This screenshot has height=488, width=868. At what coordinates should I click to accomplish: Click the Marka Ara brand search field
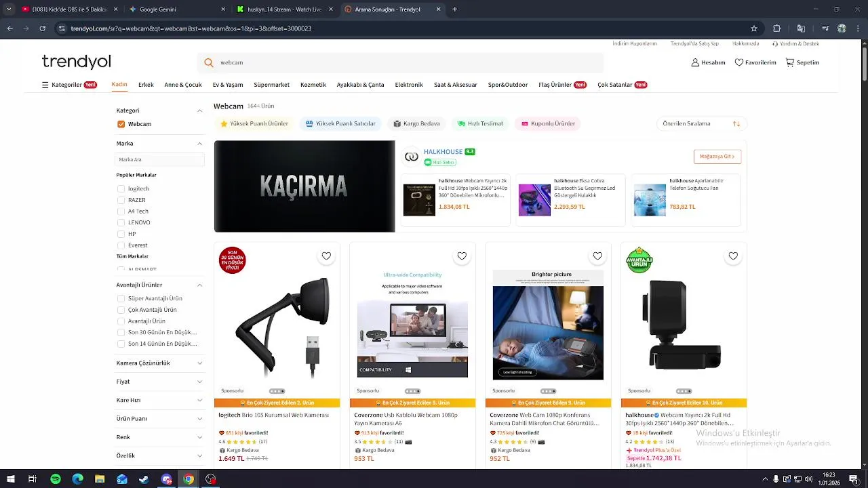[159, 159]
